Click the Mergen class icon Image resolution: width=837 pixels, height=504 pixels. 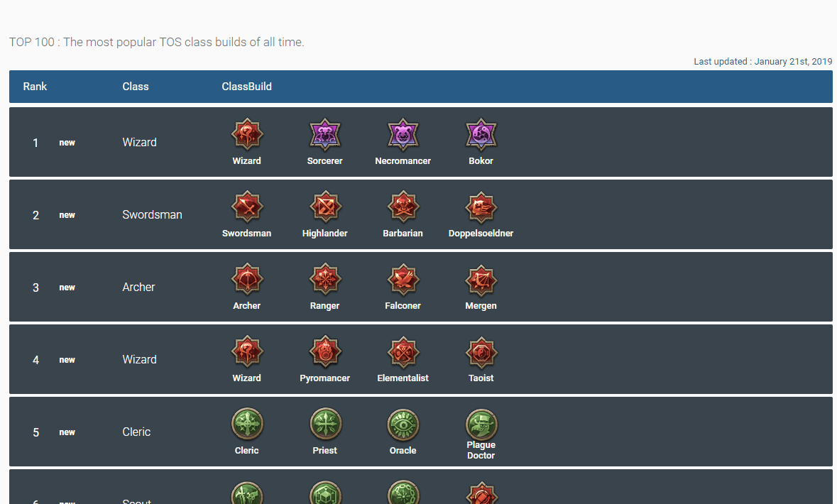(481, 279)
